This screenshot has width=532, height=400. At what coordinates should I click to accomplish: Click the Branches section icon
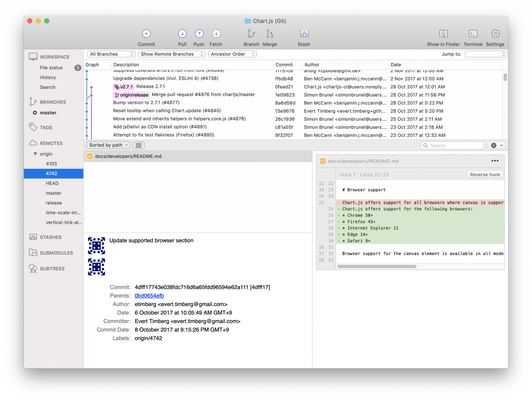click(33, 102)
